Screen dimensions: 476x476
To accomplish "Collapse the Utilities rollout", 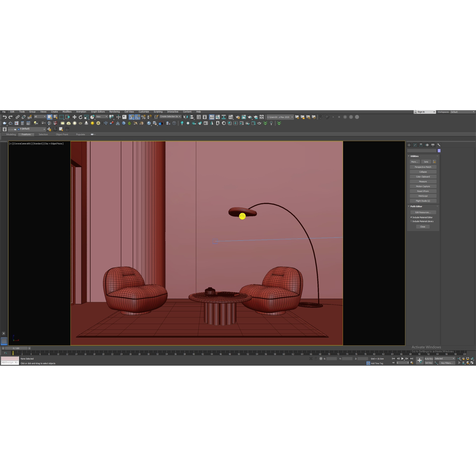I will tap(408, 156).
